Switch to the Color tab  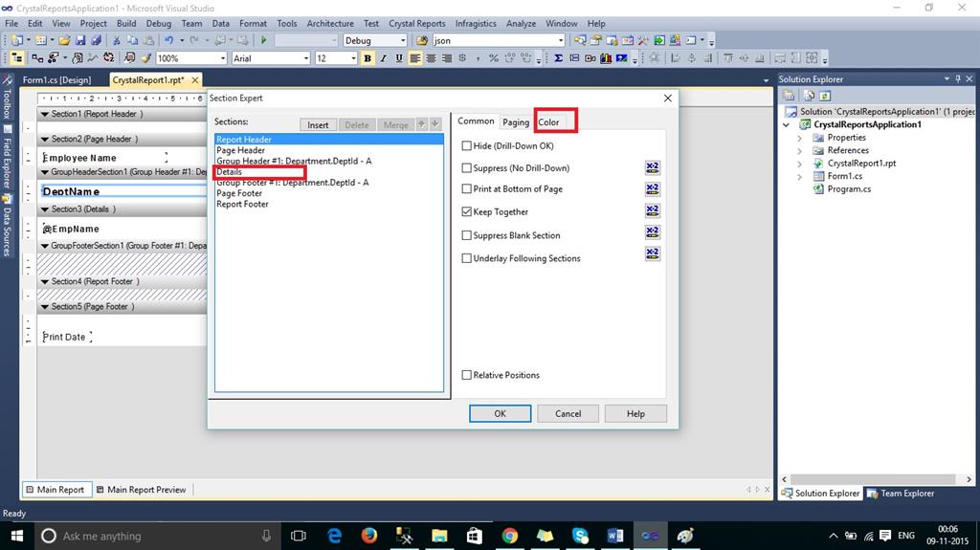[x=548, y=122]
